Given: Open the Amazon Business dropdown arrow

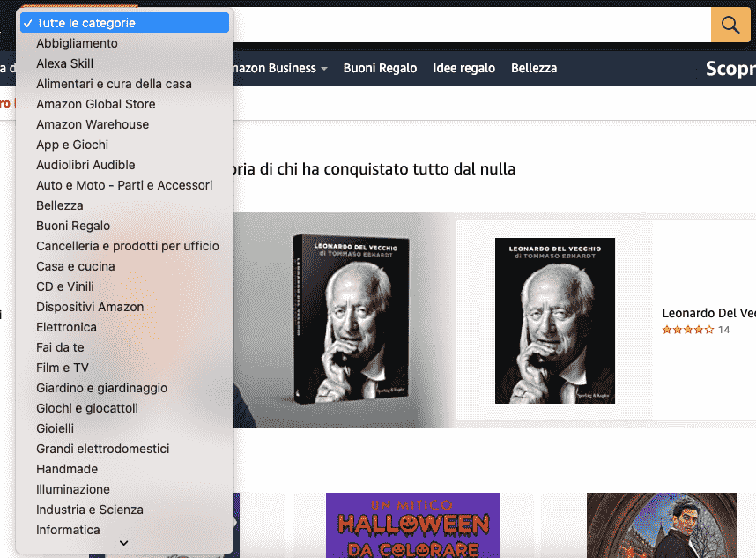Looking at the screenshot, I should 324,69.
